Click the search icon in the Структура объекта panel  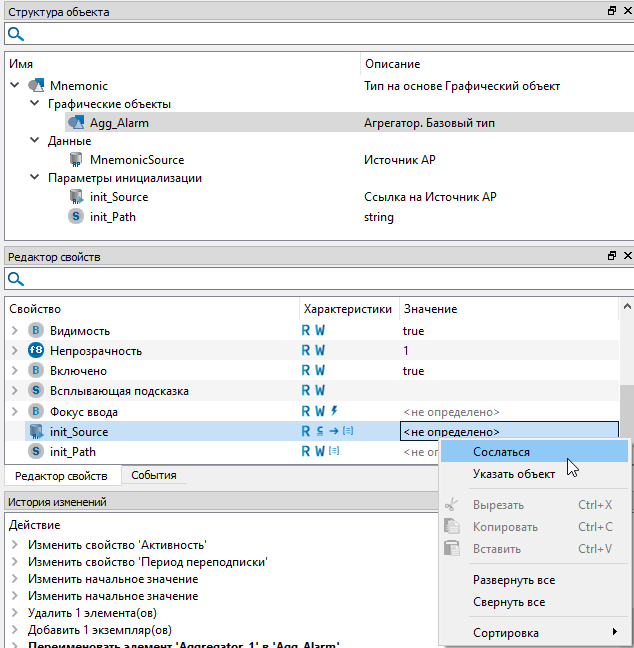[x=15, y=34]
